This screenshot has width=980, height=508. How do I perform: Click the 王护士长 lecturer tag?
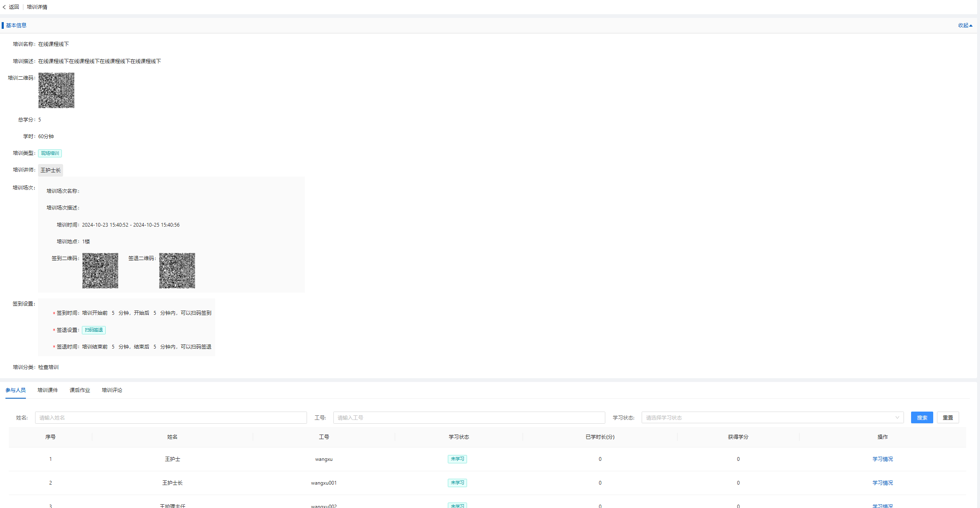(x=51, y=170)
